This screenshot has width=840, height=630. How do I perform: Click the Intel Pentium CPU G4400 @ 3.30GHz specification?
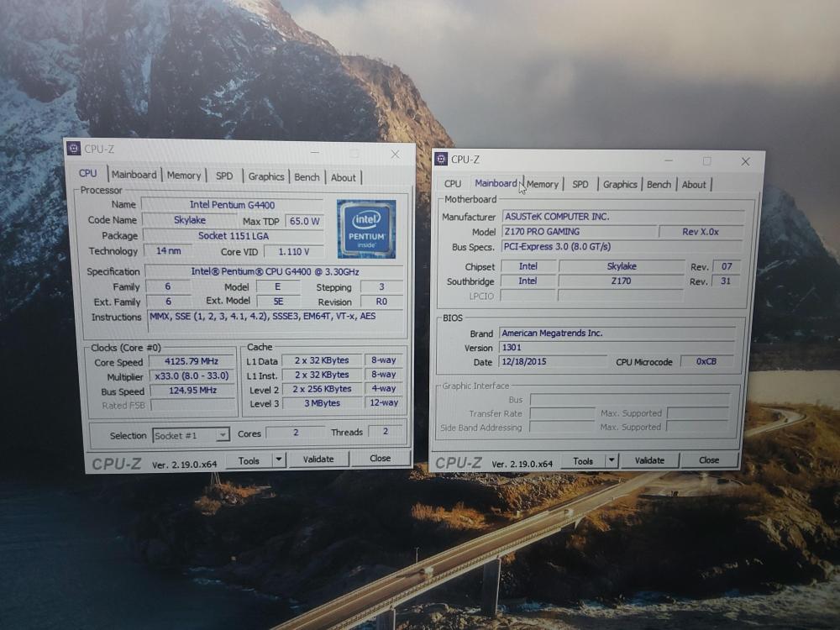[275, 271]
